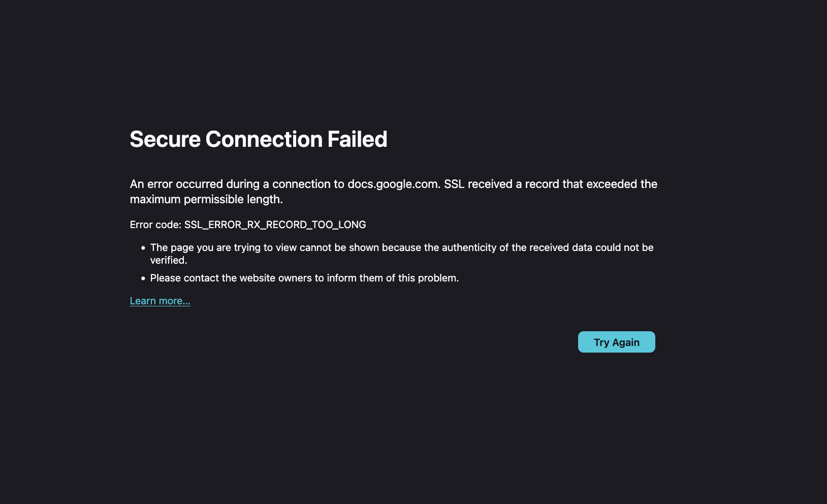Viewport: 827px width, 504px height.
Task: Click the "maximum permissible length." text line
Action: pyautogui.click(x=206, y=199)
